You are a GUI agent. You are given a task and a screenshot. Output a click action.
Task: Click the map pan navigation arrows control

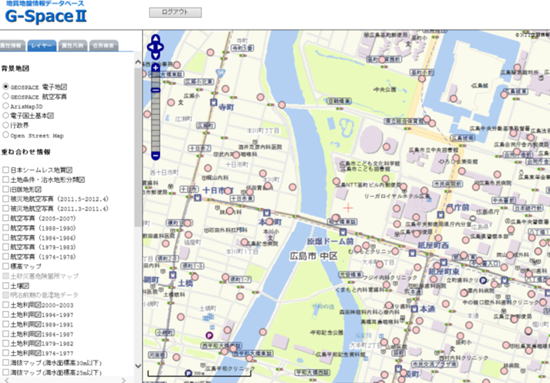[155, 47]
